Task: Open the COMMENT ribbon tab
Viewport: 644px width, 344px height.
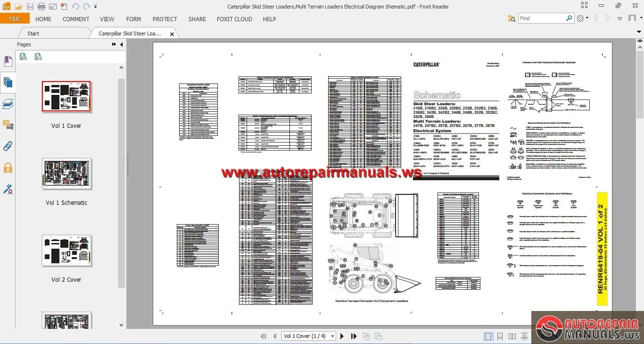Action: coord(76,19)
